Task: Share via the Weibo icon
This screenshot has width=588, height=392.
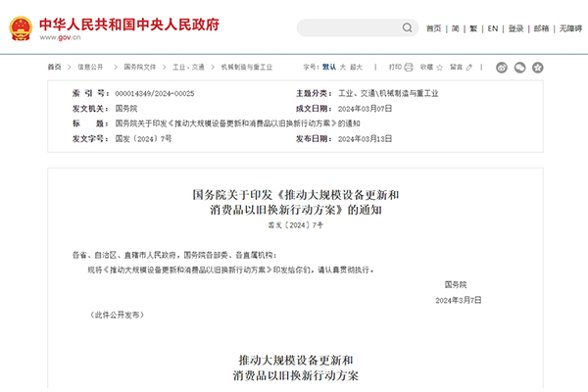Action: pyautogui.click(x=503, y=68)
